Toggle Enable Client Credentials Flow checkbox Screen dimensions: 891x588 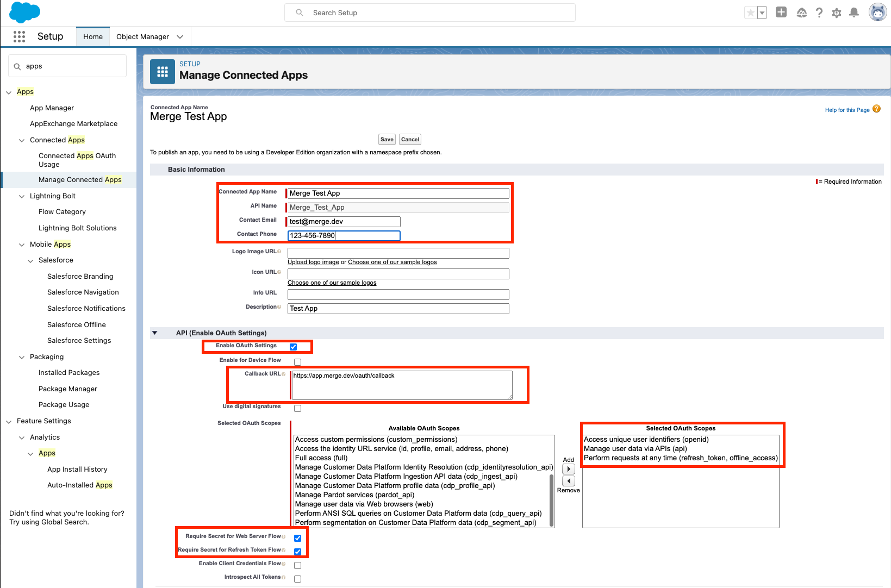[x=297, y=565]
